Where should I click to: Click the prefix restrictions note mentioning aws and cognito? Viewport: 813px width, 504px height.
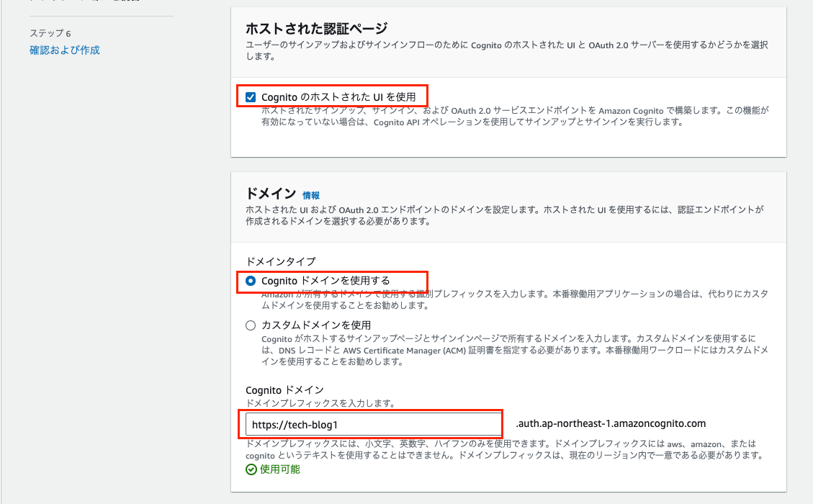pos(504,446)
